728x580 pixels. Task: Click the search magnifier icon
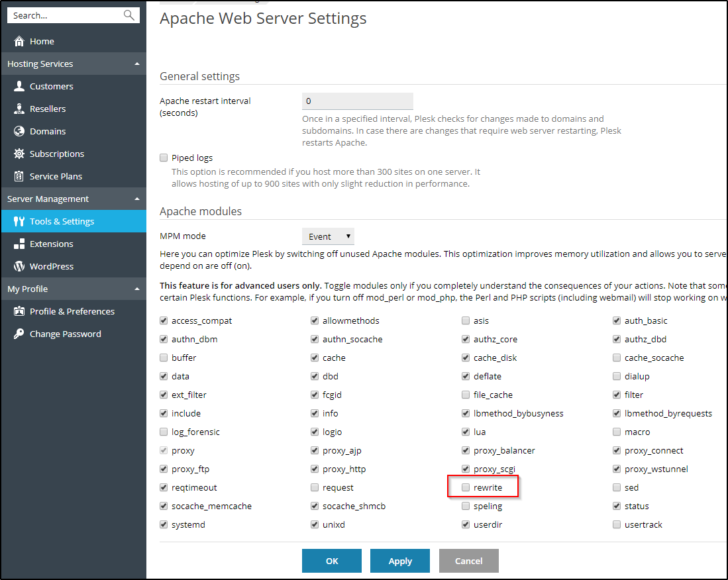[x=129, y=15]
